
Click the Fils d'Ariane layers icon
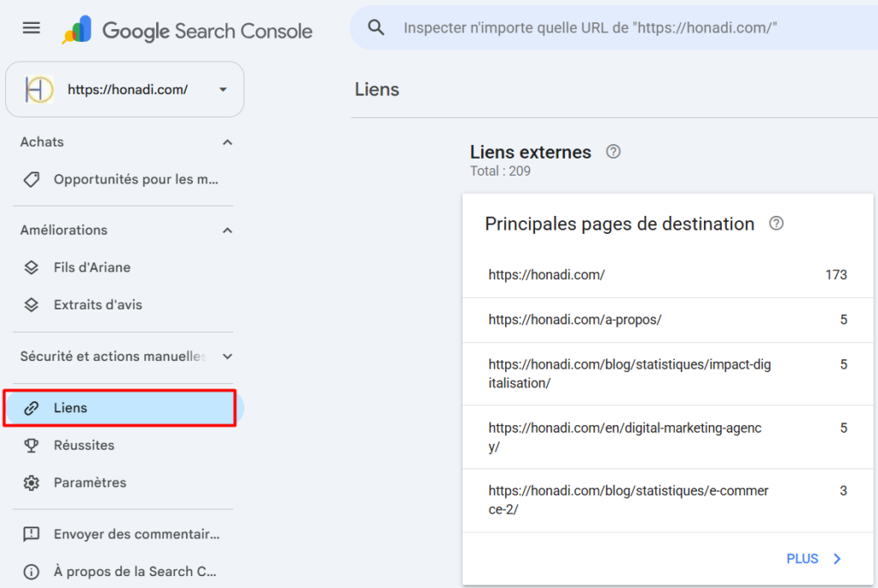click(32, 267)
